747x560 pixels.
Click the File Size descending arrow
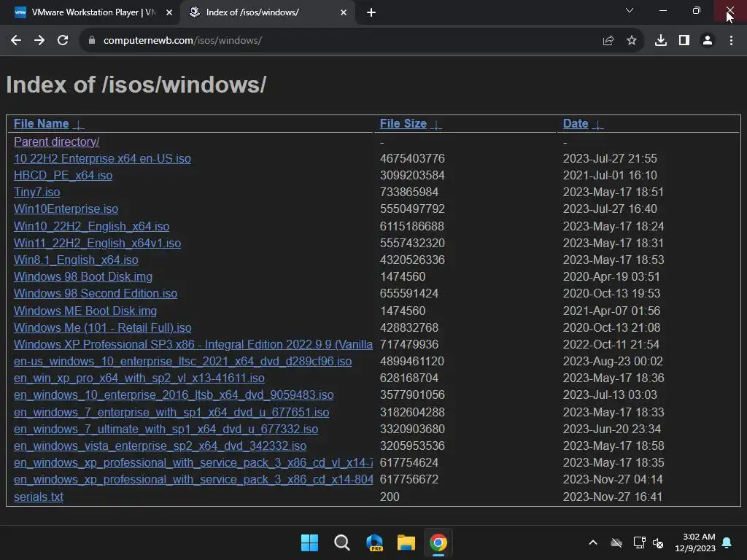[x=436, y=125]
